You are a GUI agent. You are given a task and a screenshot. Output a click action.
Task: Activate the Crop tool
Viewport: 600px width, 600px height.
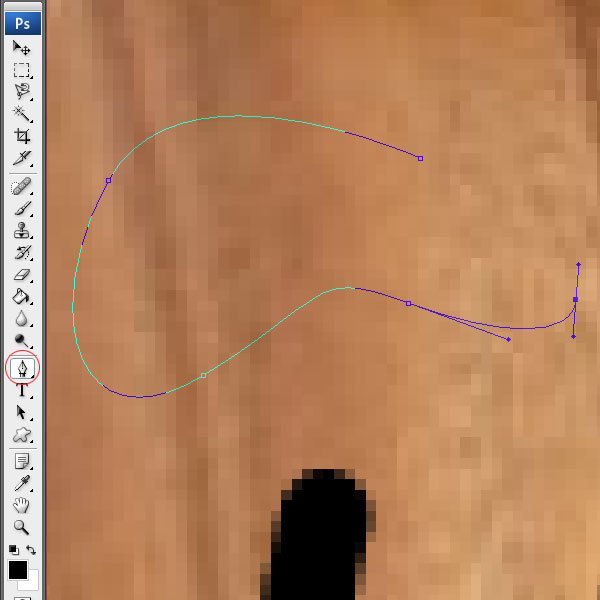(21, 135)
